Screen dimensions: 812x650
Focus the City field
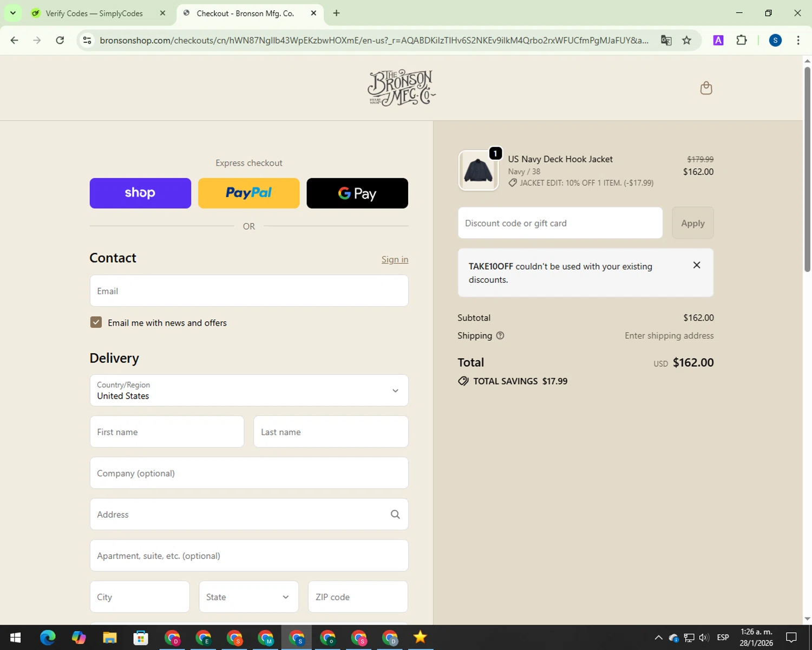[x=140, y=597]
